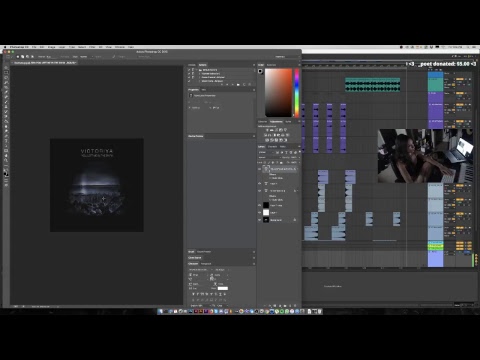Apply Faux Bold in Character panel
480x360 pixels.
click(193, 294)
